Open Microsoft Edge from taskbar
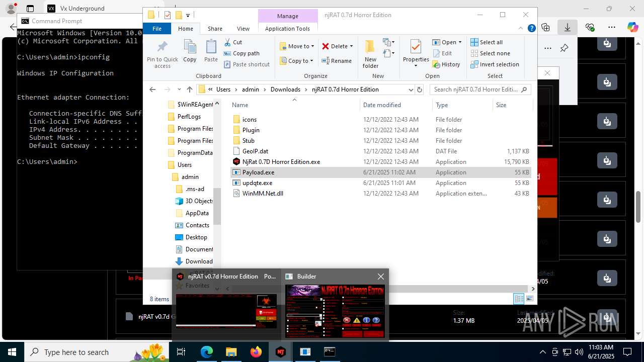The height and width of the screenshot is (362, 644). click(207, 352)
